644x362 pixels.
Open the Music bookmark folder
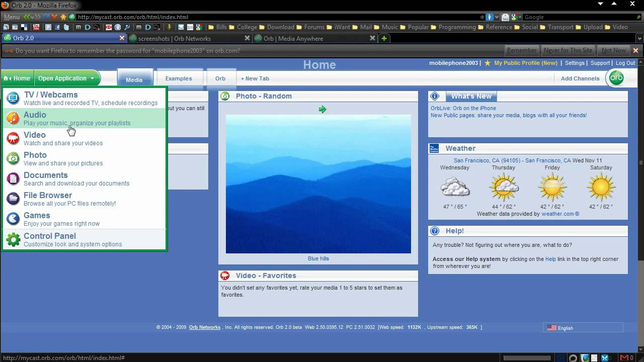385,27
